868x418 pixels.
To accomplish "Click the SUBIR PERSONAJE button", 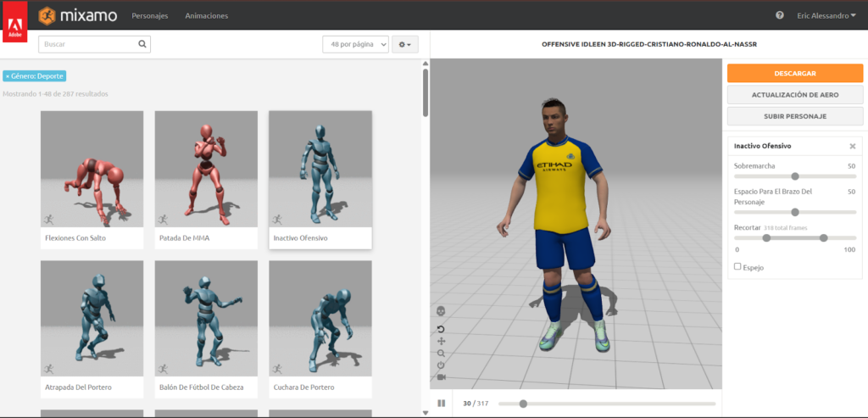I will click(795, 116).
